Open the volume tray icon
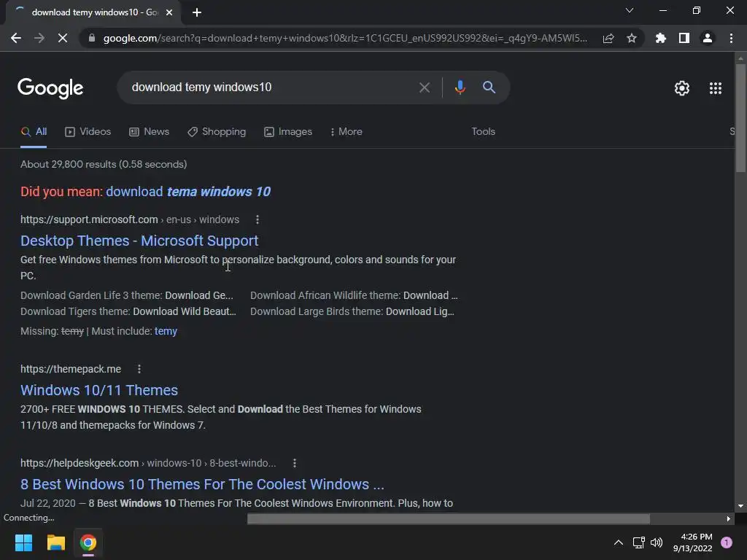747x560 pixels. pos(657,542)
